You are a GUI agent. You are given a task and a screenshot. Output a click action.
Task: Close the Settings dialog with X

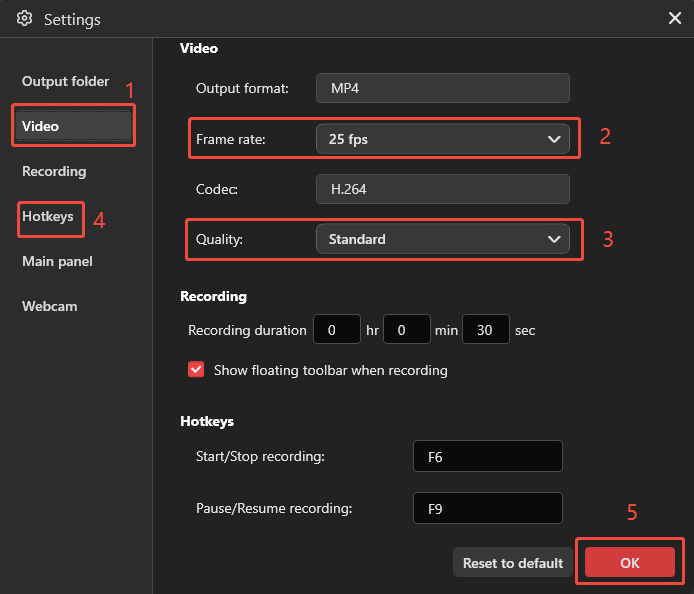pyautogui.click(x=675, y=18)
